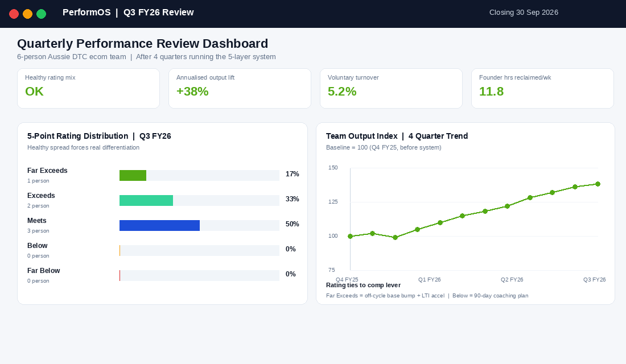Viewport: 626px width, 364px height.
Task: Select the Meets rating label
Action: tap(37, 221)
